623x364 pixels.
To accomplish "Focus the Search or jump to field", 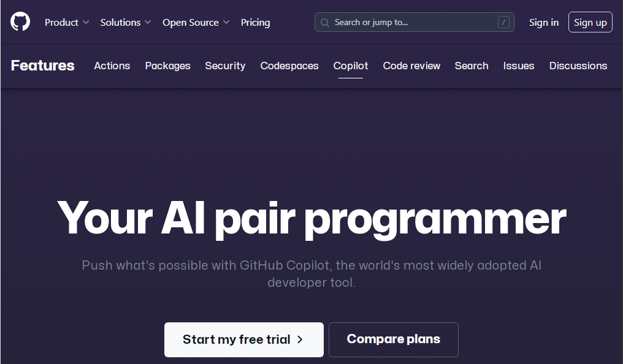I will click(415, 22).
